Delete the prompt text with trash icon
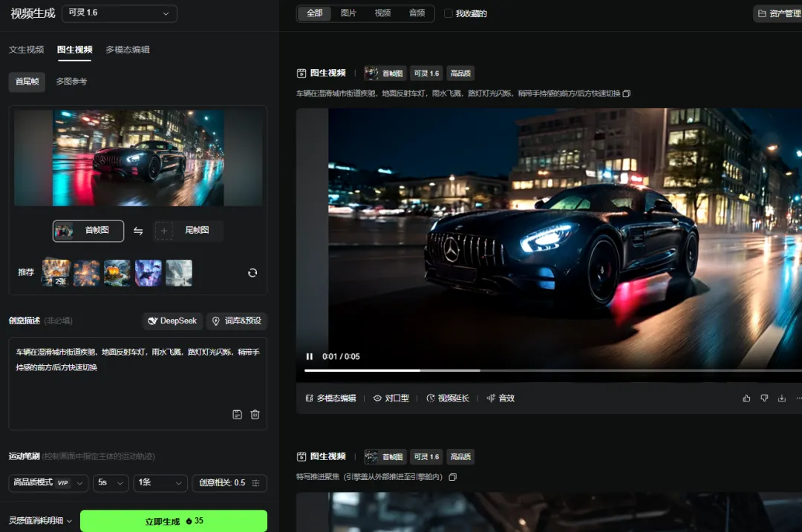802x532 pixels. pyautogui.click(x=255, y=415)
